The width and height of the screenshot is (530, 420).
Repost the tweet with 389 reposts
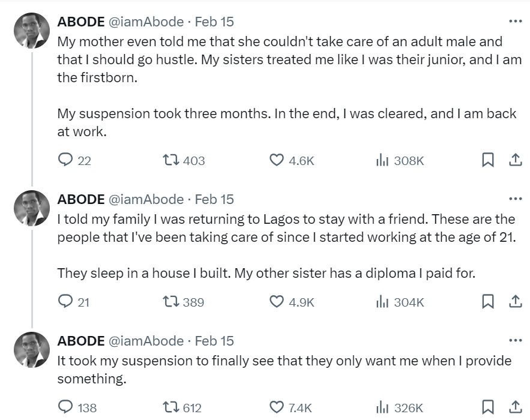pos(170,302)
